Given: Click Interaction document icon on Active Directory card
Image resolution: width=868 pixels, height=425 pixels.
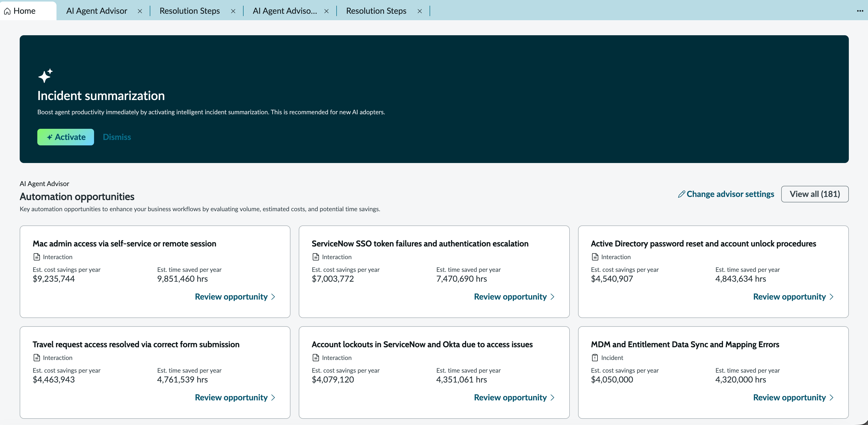Looking at the screenshot, I should (x=595, y=257).
